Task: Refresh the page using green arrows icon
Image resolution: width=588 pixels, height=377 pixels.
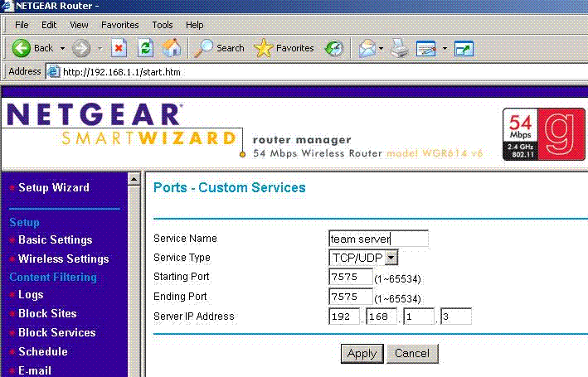Action: pos(145,48)
